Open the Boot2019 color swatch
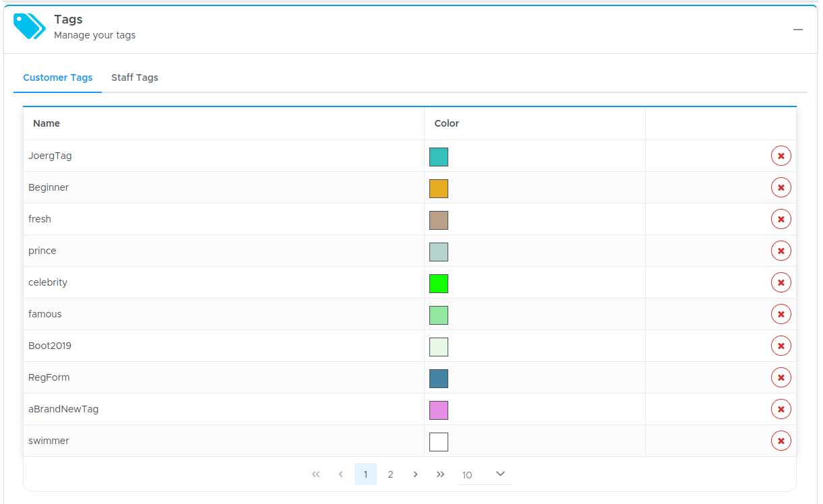This screenshot has width=823, height=504. point(439,347)
